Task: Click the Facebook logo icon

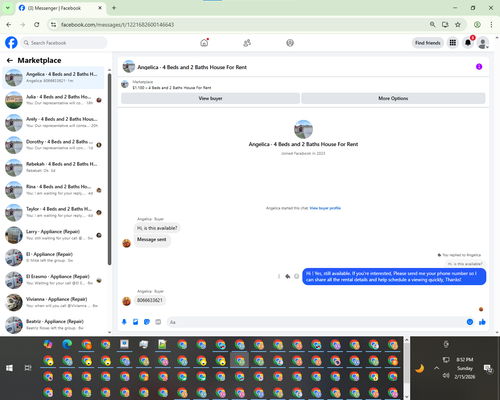Action: [11, 43]
